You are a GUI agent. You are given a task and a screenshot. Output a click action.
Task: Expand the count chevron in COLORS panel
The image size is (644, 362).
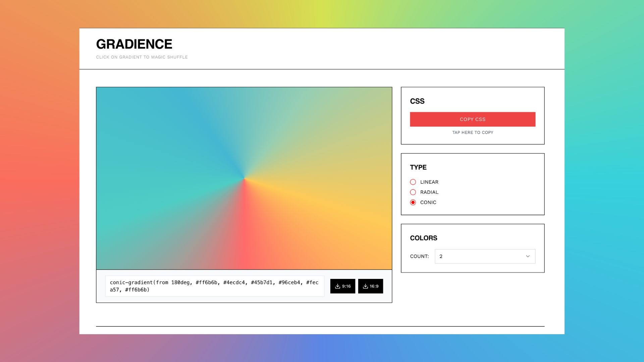[x=528, y=256]
